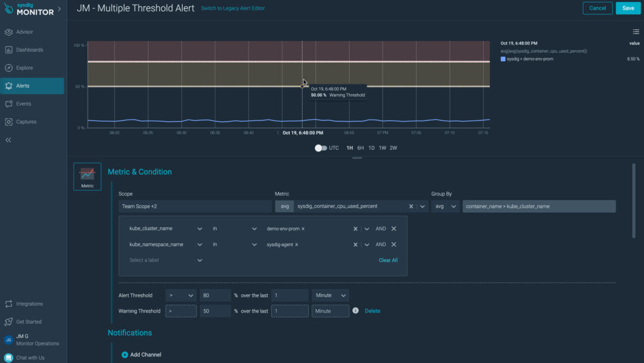Viewport: 644px width, 363px height.
Task: Expand value list for kube_namespace_name row
Action: point(367,245)
